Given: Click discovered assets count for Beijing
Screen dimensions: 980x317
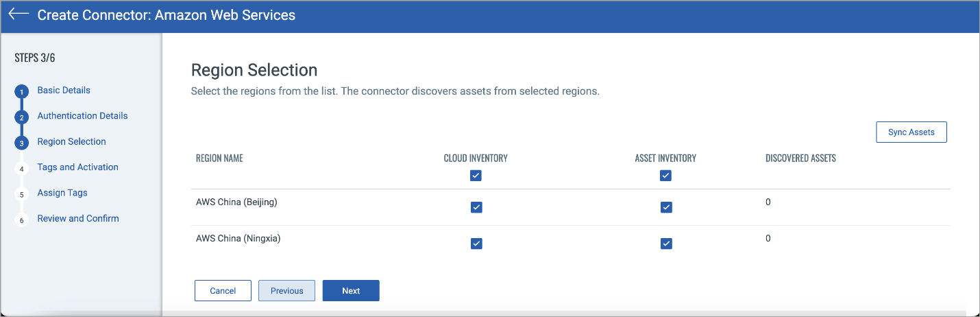Looking at the screenshot, I should point(768,202).
